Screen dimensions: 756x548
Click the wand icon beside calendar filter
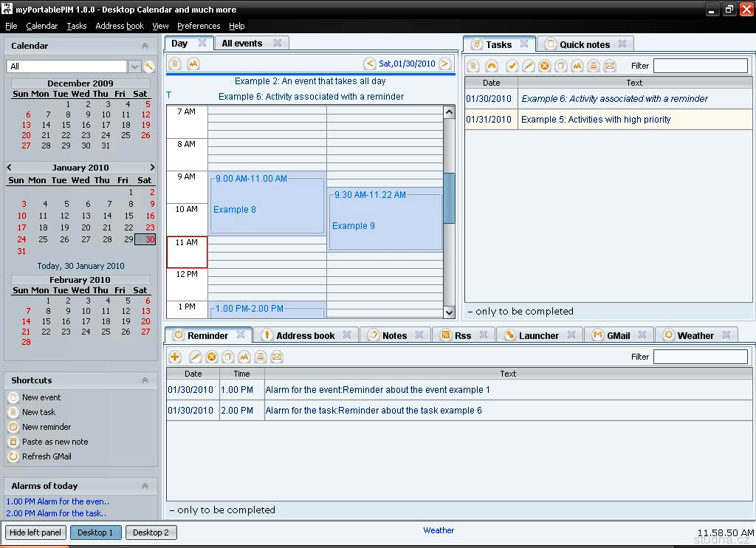(149, 66)
